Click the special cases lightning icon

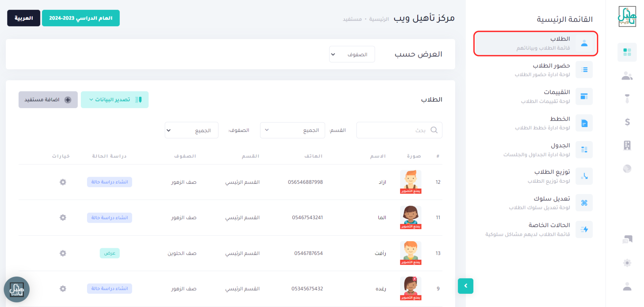tap(584, 229)
